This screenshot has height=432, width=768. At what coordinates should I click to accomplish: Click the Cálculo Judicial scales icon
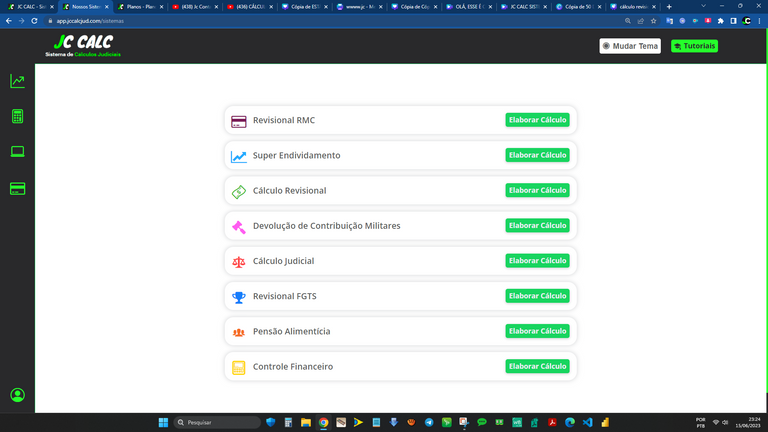point(239,262)
